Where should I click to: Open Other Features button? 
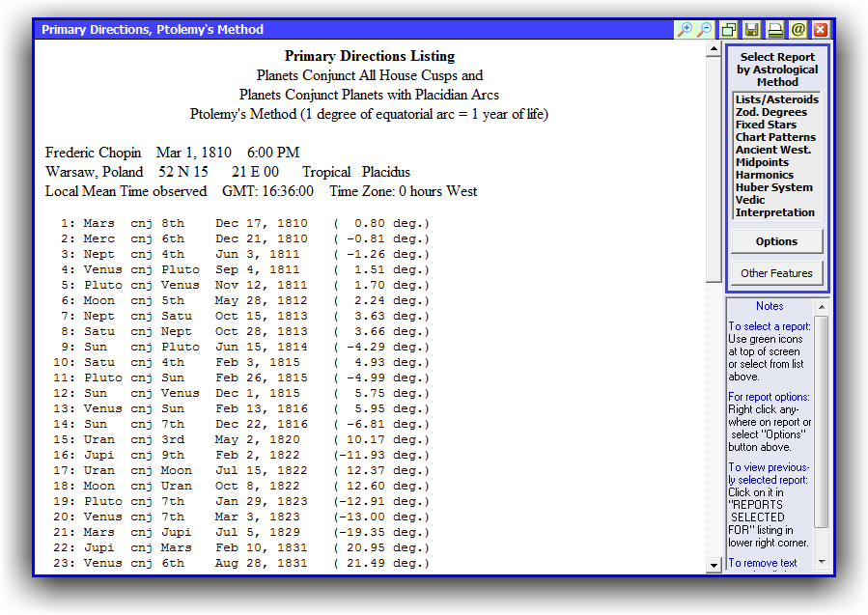click(x=776, y=273)
